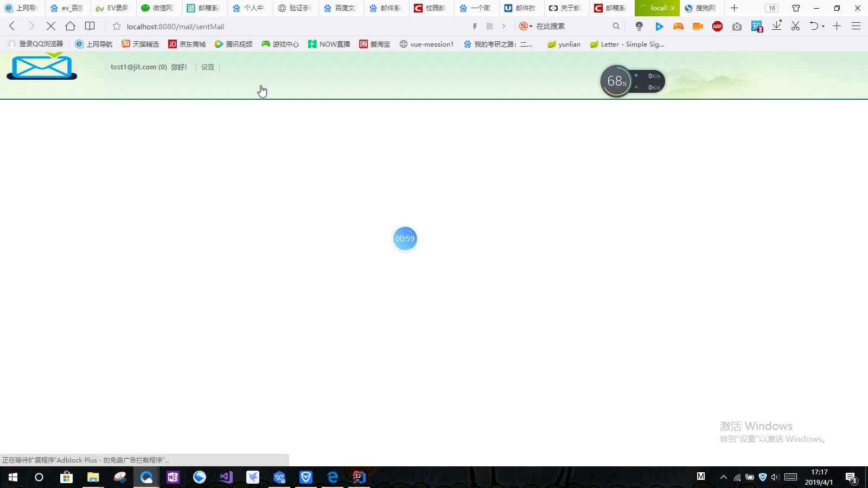Viewport: 868px width, 488px height.
Task: Open the downloads arrow icon
Action: coord(777,25)
